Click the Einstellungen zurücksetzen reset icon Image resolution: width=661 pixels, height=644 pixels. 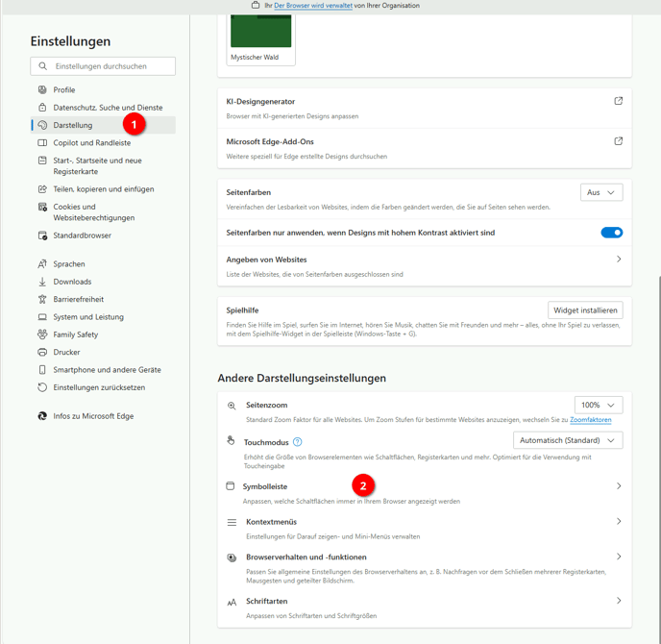42,387
